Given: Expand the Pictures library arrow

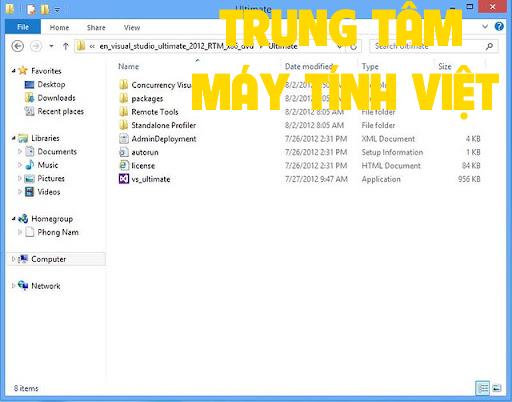Looking at the screenshot, I should [20, 178].
